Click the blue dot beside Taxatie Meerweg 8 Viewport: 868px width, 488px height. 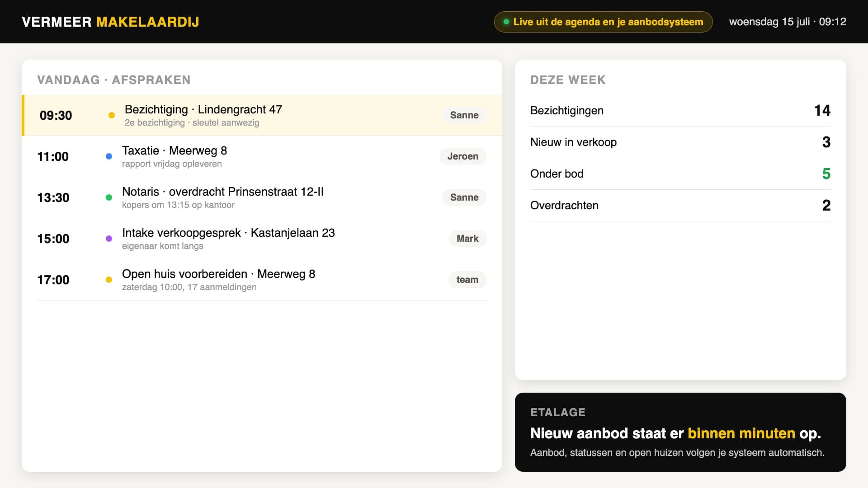109,156
